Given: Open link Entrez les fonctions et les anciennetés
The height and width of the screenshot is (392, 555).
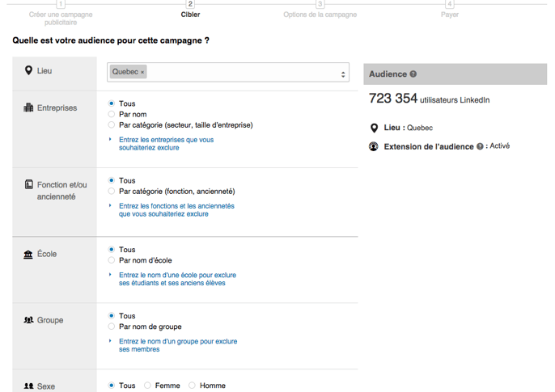Looking at the screenshot, I should click(x=176, y=209).
